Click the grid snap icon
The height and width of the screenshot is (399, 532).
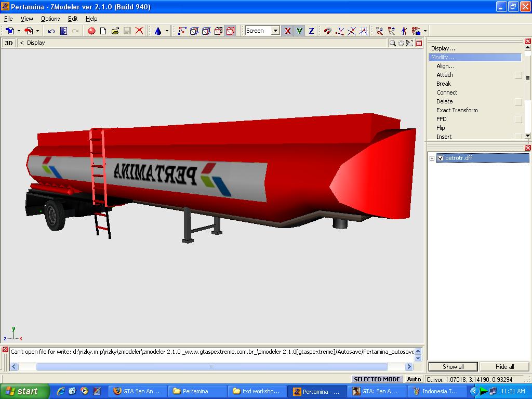(x=363, y=31)
